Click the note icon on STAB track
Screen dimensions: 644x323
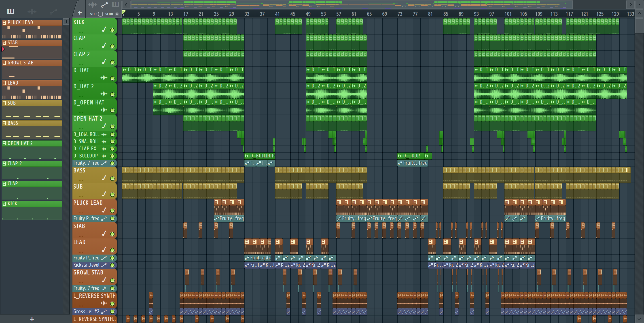point(104,233)
